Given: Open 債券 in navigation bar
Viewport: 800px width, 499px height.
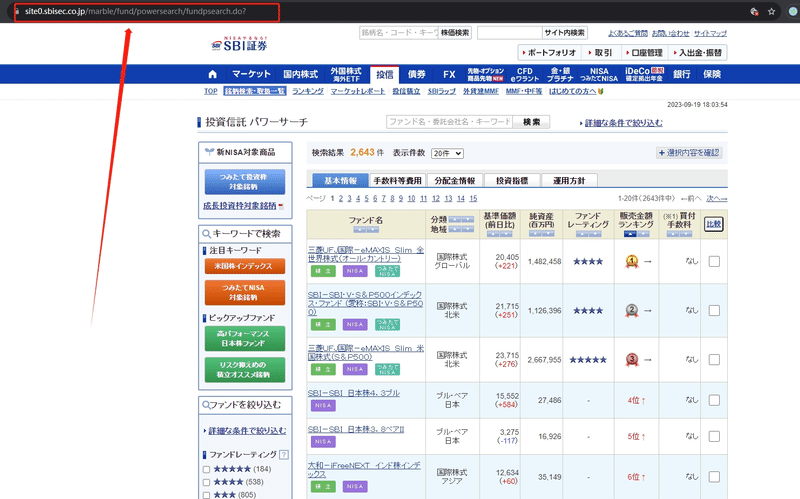Looking at the screenshot, I should pos(416,74).
